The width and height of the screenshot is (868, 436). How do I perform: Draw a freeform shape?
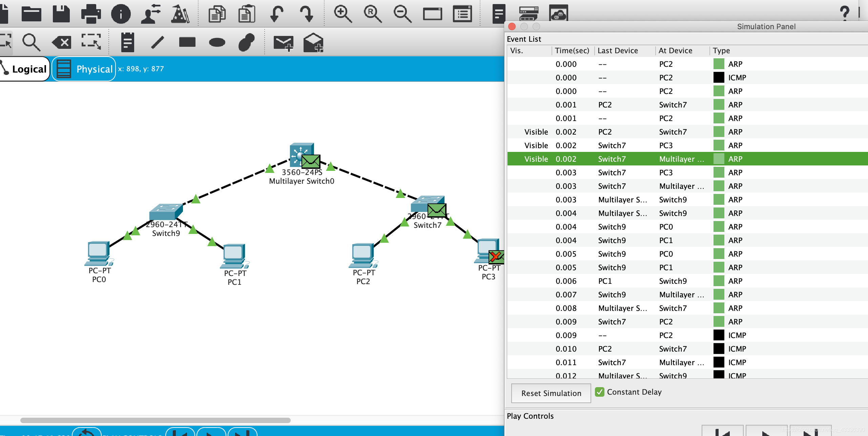[x=246, y=42]
